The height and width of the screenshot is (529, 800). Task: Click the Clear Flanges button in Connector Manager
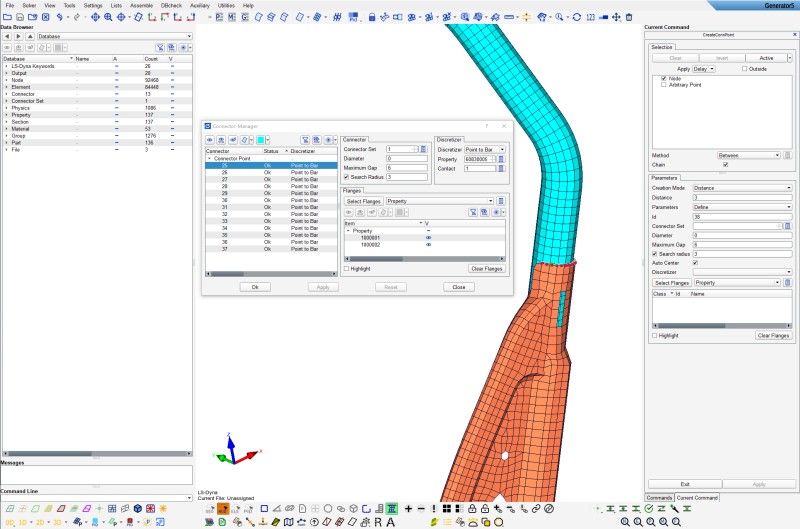click(x=487, y=269)
